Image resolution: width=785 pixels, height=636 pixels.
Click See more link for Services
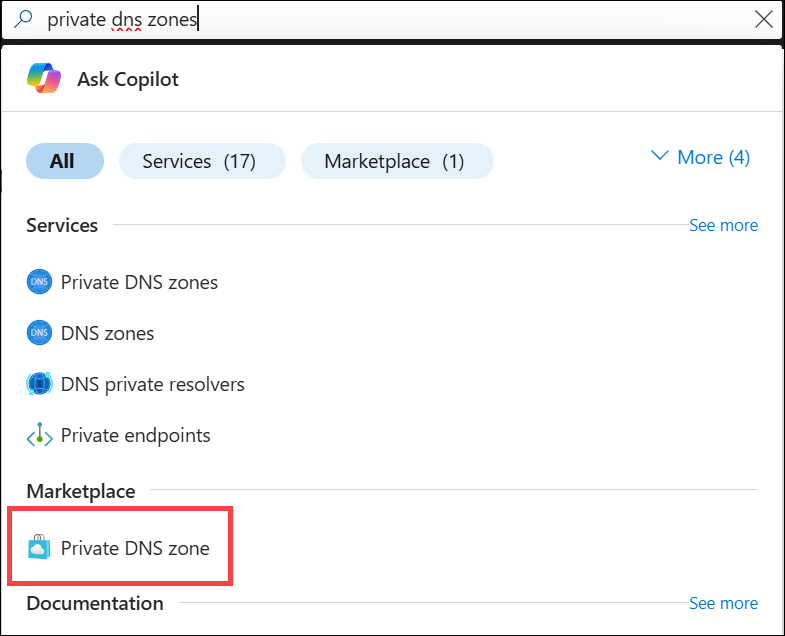[723, 225]
